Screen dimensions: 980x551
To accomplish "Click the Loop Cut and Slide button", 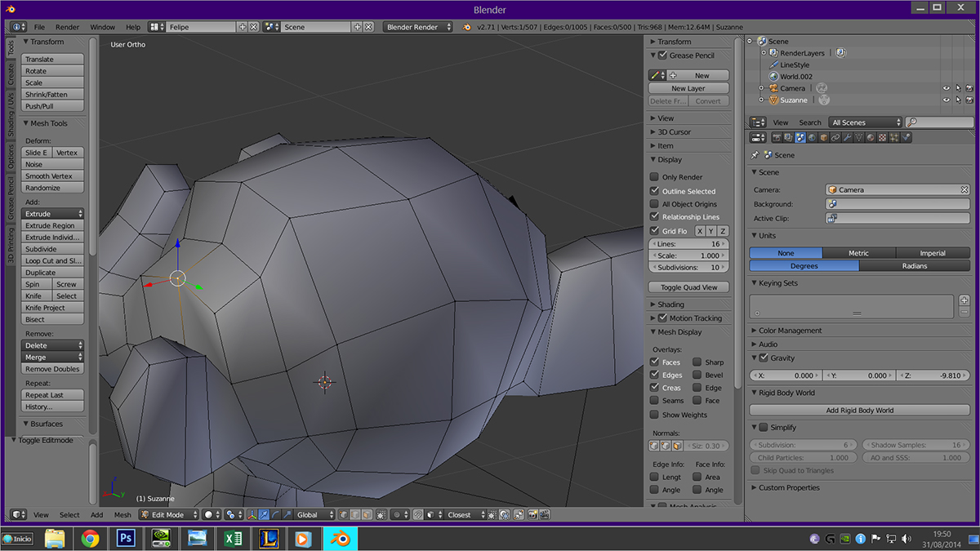I will pos(52,261).
